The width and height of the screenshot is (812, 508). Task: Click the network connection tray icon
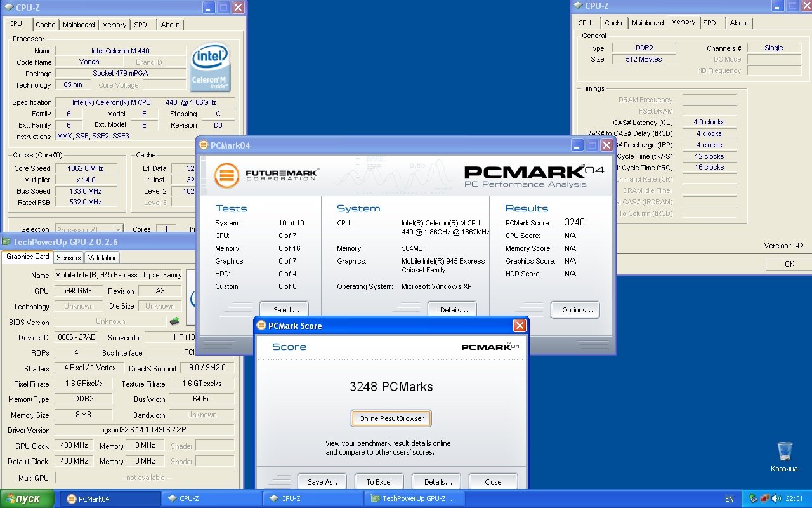coord(764,498)
